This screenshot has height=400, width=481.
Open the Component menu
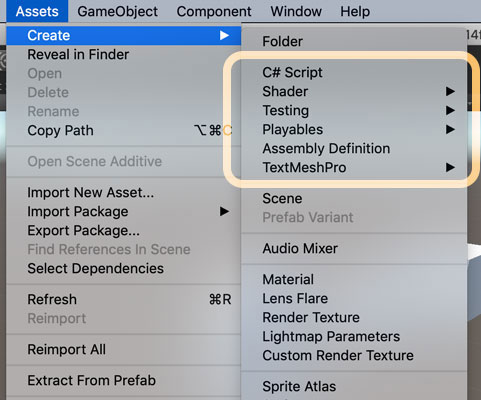[214, 11]
